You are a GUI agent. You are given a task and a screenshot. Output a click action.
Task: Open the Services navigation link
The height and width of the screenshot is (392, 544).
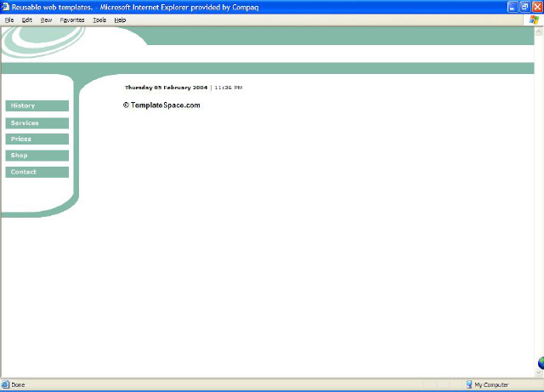pyautogui.click(x=37, y=122)
